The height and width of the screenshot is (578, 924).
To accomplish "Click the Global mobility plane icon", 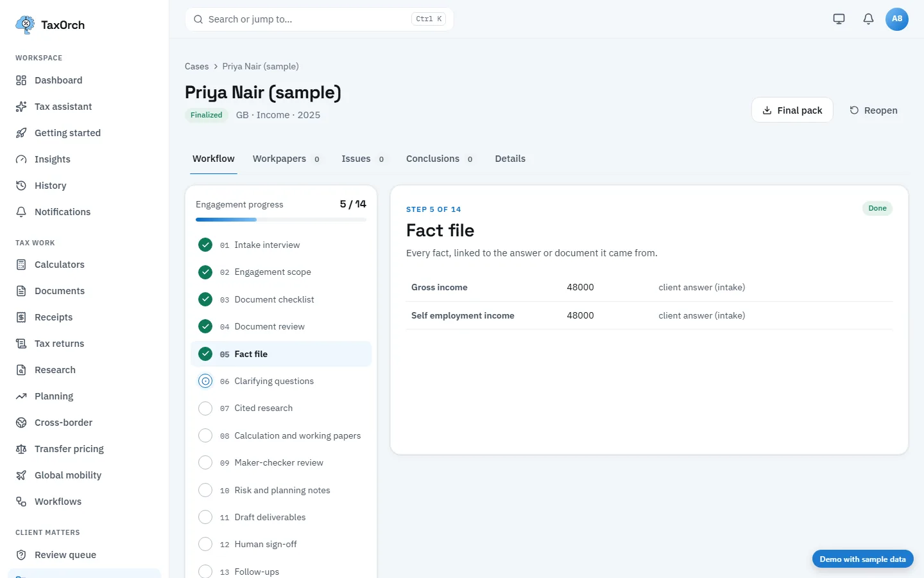I will tap(21, 475).
